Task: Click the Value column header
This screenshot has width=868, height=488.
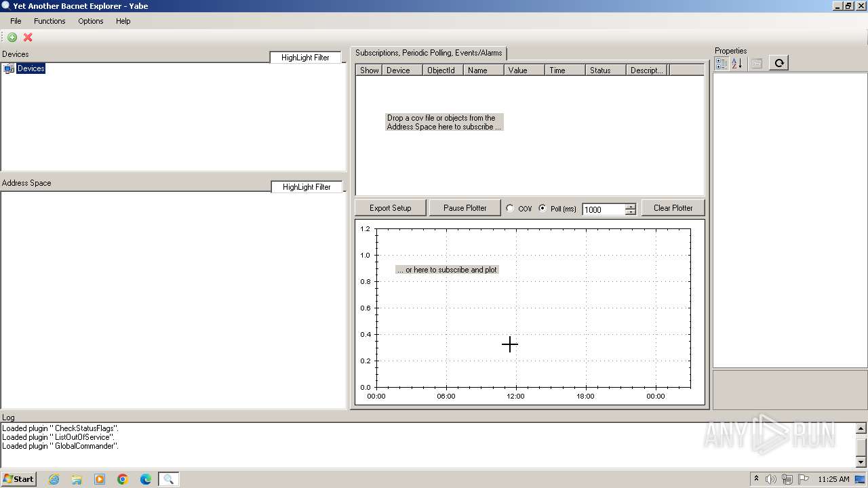Action: (524, 70)
